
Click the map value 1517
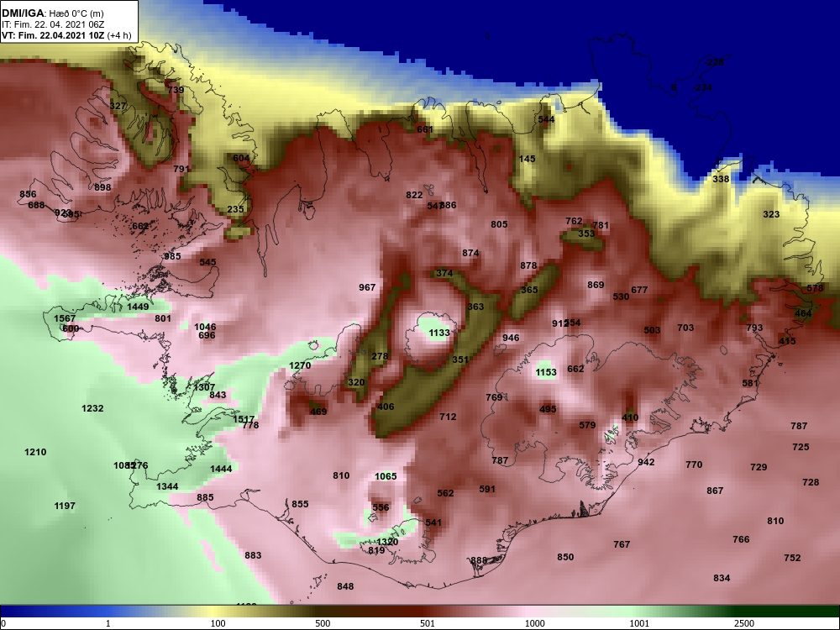click(244, 419)
